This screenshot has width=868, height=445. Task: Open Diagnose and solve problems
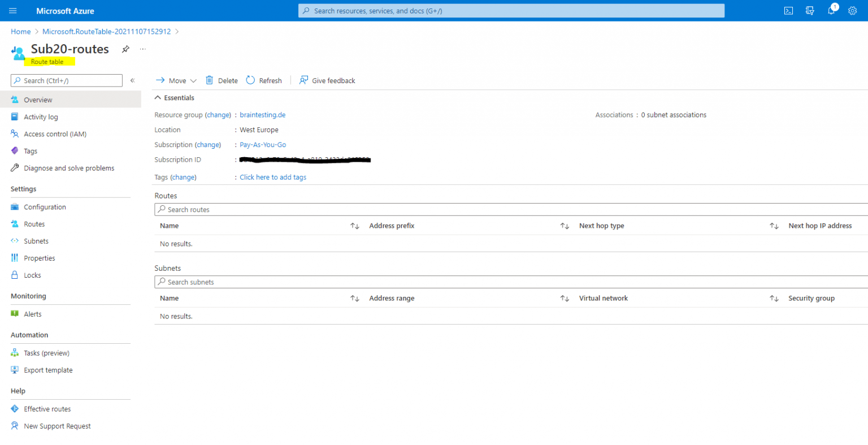[68, 168]
